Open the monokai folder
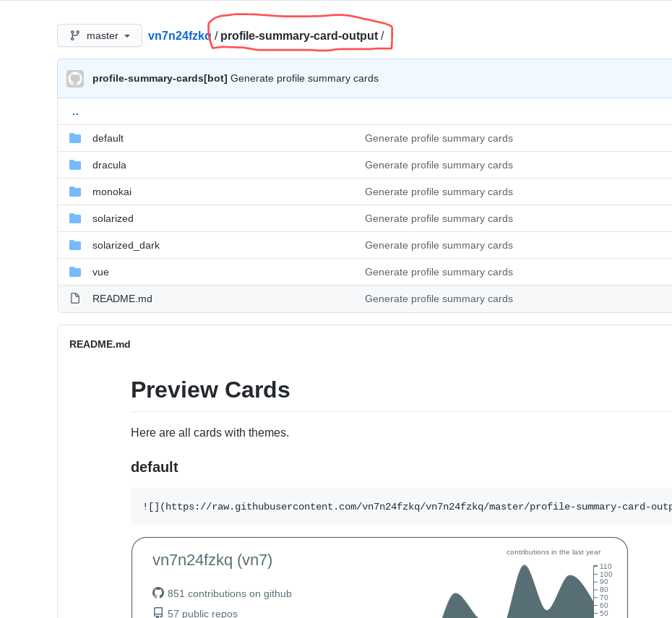Image resolution: width=672 pixels, height=618 pixels. 112,192
